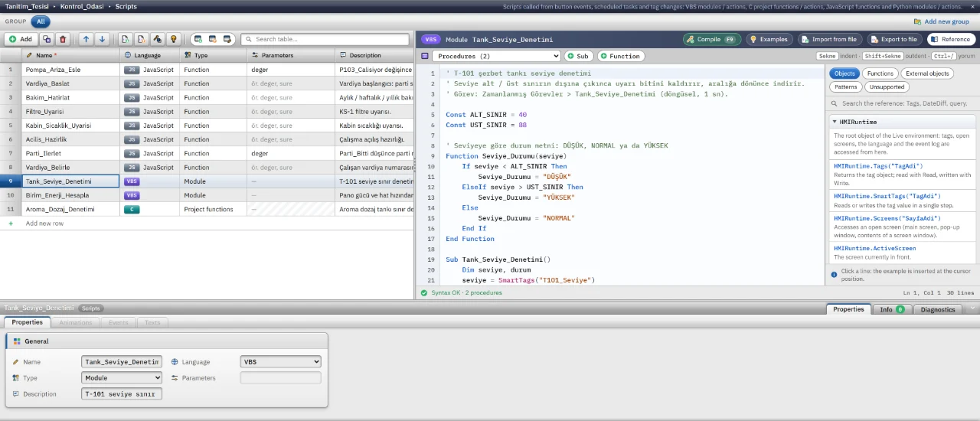Toggle the Reference panel
Viewport: 980px width, 421px height.
tap(951, 39)
